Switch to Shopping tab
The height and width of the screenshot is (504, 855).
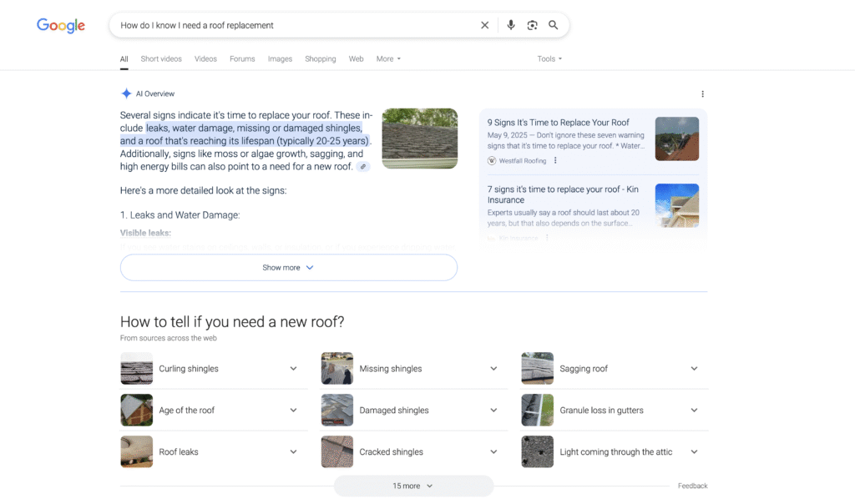click(x=320, y=59)
